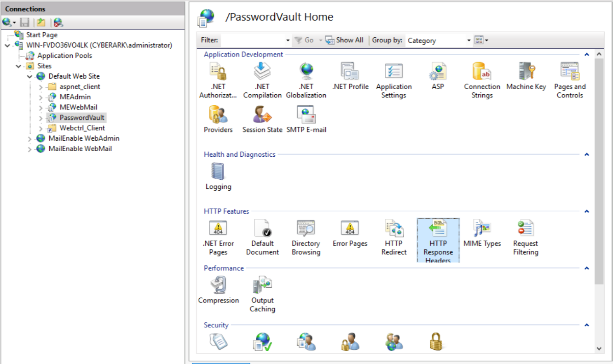The width and height of the screenshot is (613, 364).
Task: Click the Show All button
Action: [x=344, y=40]
